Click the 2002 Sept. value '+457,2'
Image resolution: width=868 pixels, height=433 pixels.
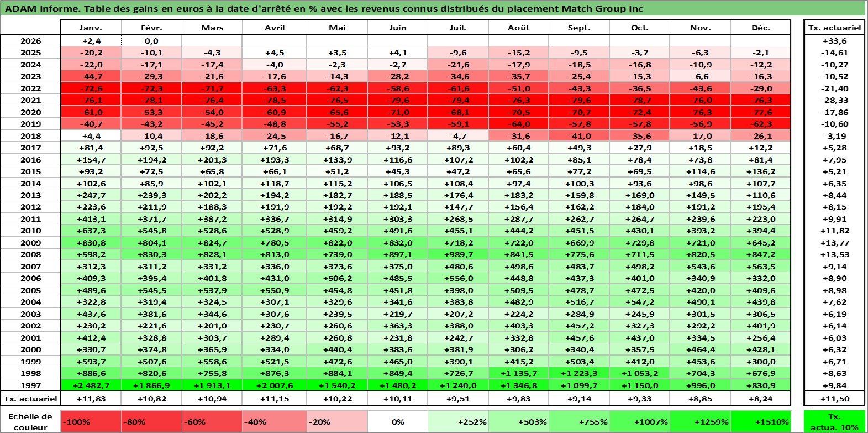(579, 326)
